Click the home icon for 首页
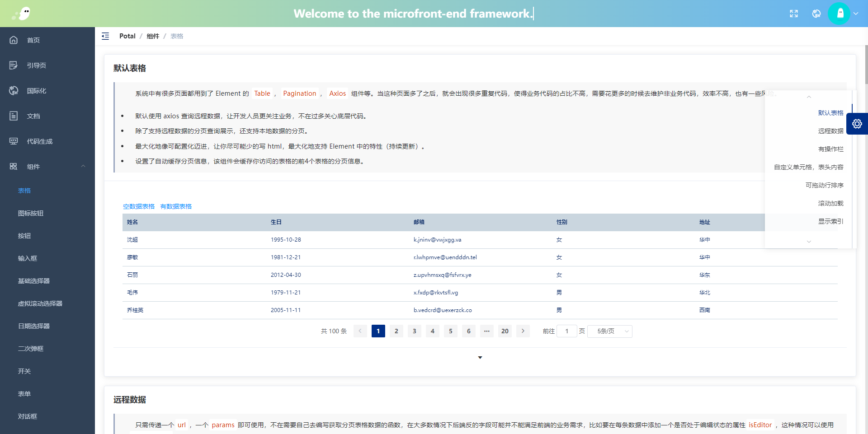868x434 pixels. tap(14, 40)
